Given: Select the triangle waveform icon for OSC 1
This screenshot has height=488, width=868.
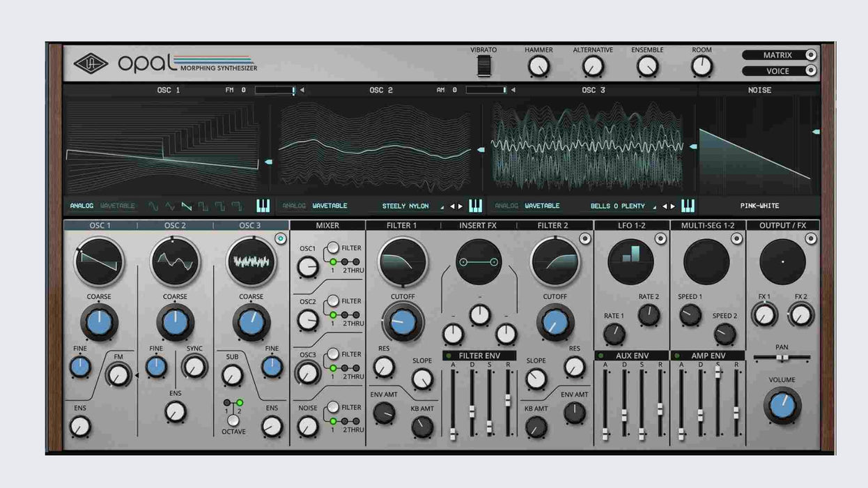Looking at the screenshot, I should coord(170,206).
